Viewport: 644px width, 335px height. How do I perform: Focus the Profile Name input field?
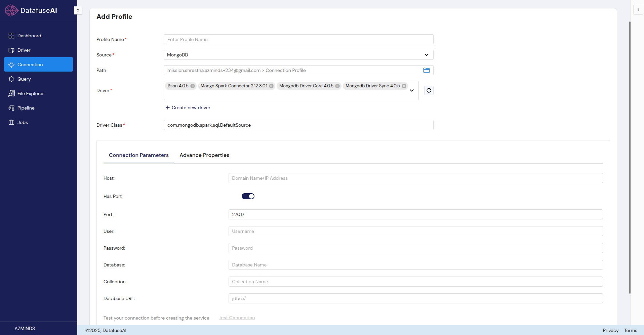tap(298, 39)
